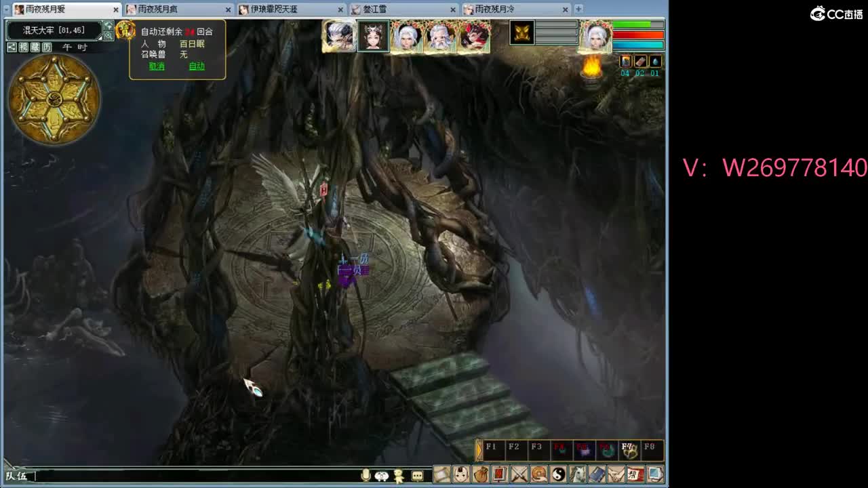The height and width of the screenshot is (488, 868).
Task: Close the 雨夜残月爱 tab
Action: click(115, 9)
